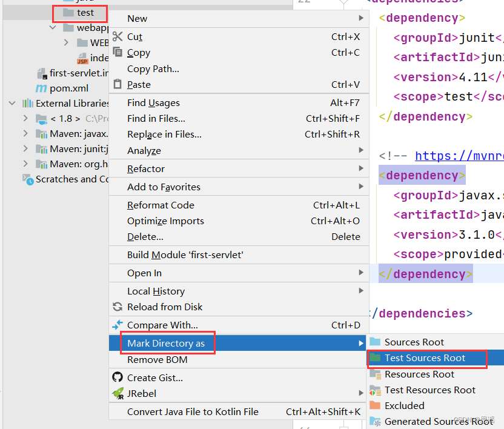Click the Resources Root folder icon
The height and width of the screenshot is (429, 504).
375,374
